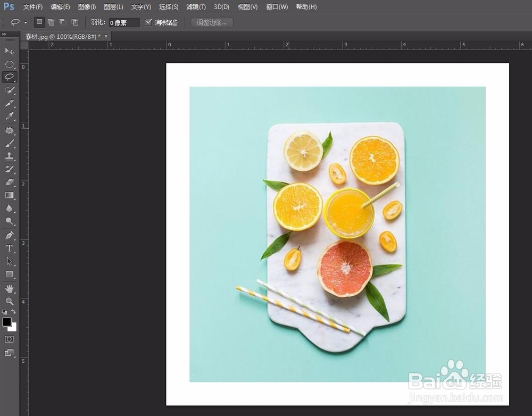Select the Eraser tool

click(9, 182)
